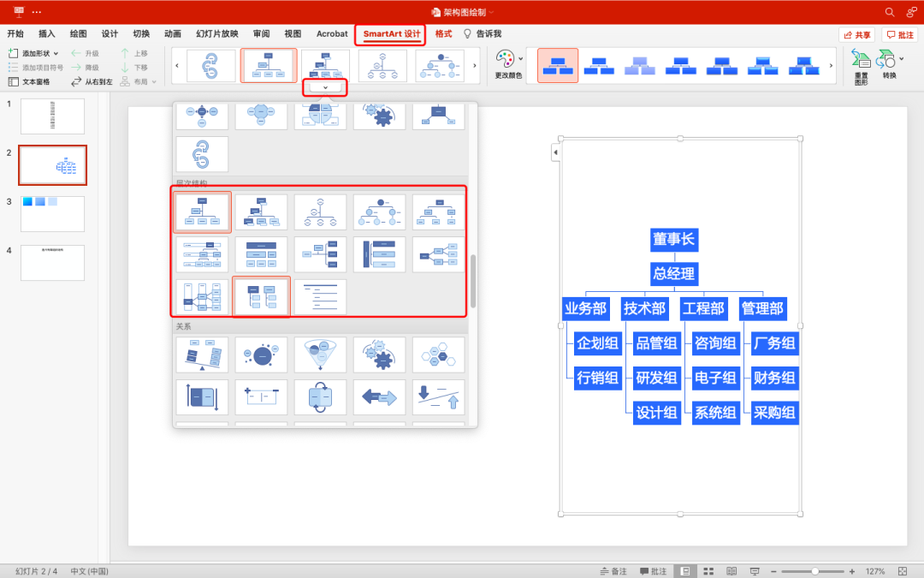Select slide 3 thumbnail
Viewport: 924px width, 578px height.
point(52,214)
